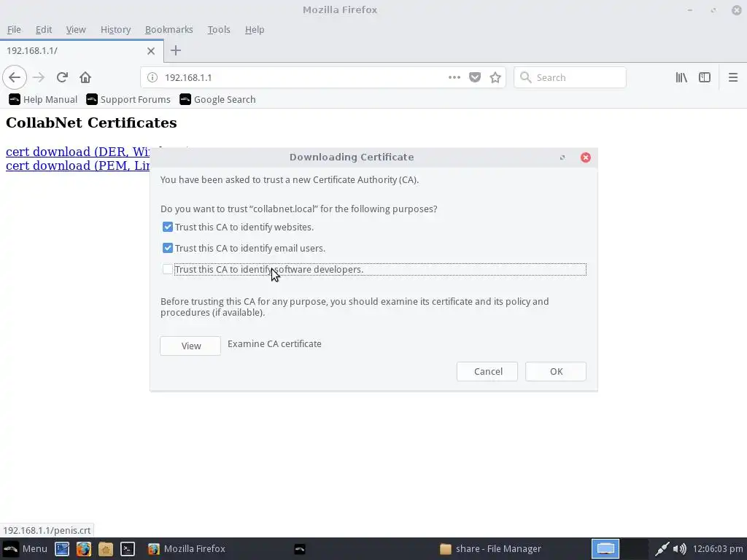Click the taskbar clock 12:06:03 pm
The image size is (747, 560).
point(718,549)
